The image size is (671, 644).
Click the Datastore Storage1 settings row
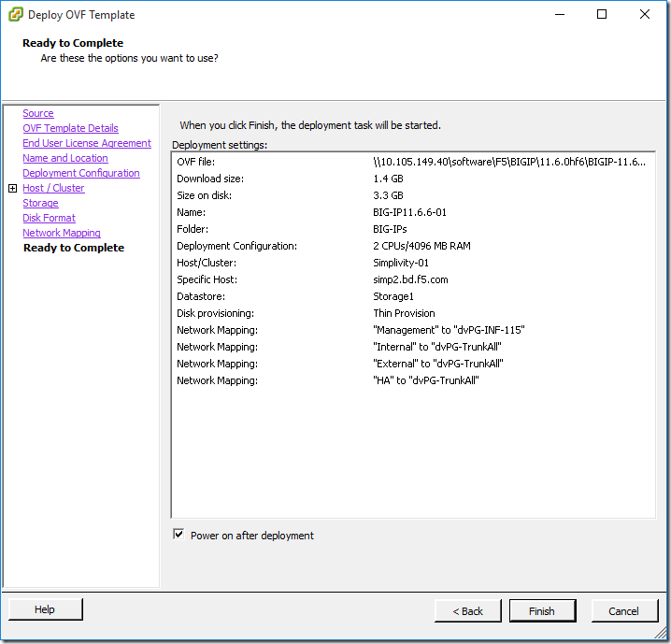(411, 296)
